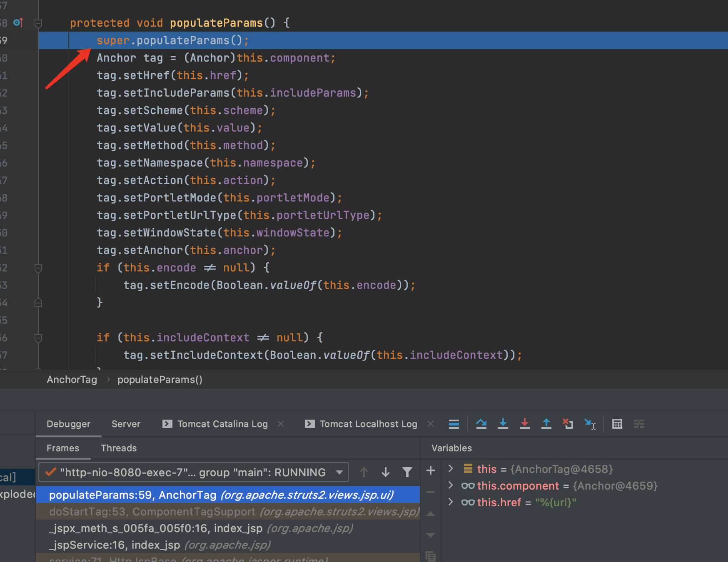Click Step Over debugger icon
This screenshot has width=728, height=562.
[x=481, y=424]
